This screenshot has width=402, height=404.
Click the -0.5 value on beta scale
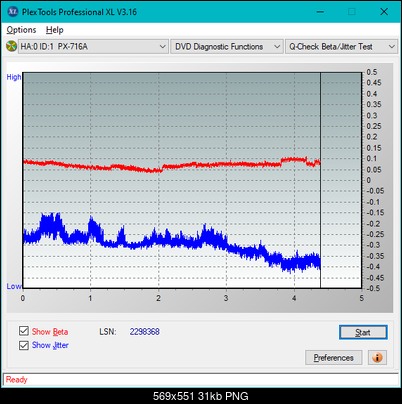click(373, 288)
